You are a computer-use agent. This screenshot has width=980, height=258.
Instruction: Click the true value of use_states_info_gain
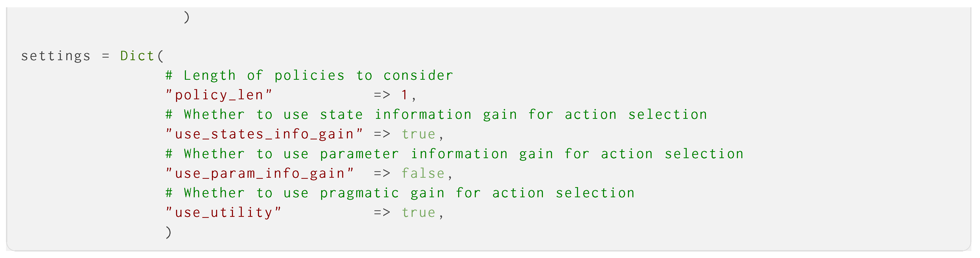(418, 134)
